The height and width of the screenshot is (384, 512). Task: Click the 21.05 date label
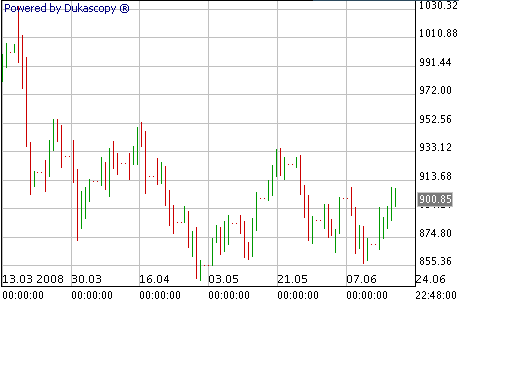[x=293, y=279]
